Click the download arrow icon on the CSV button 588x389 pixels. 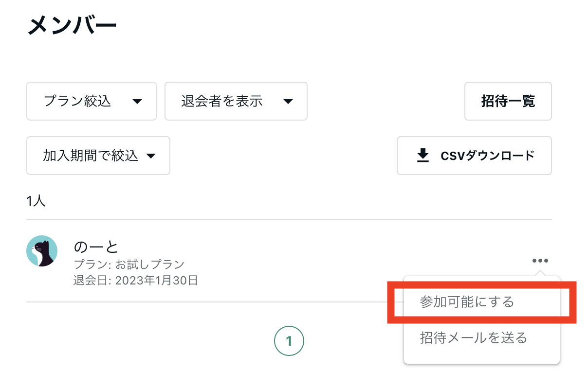(423, 156)
